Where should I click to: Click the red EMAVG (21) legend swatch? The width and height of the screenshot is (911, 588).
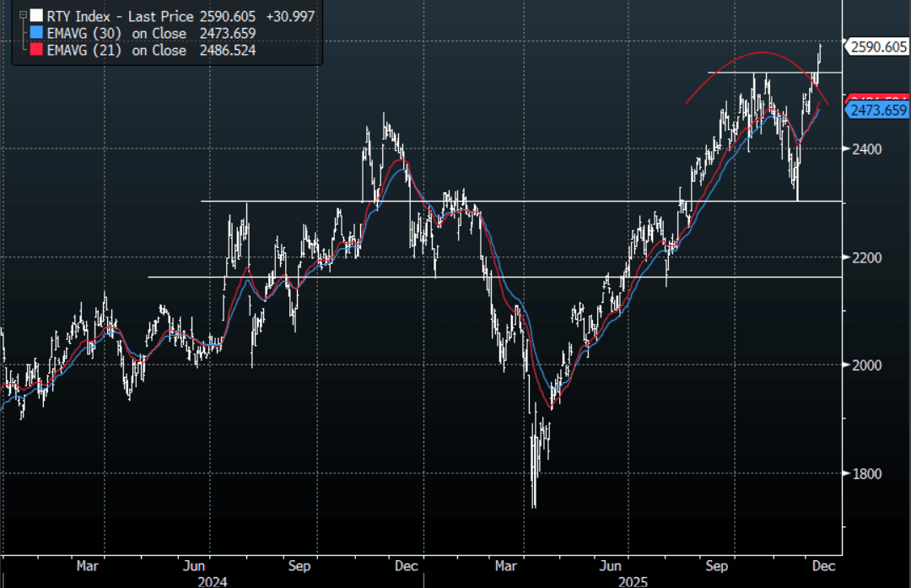(35, 51)
